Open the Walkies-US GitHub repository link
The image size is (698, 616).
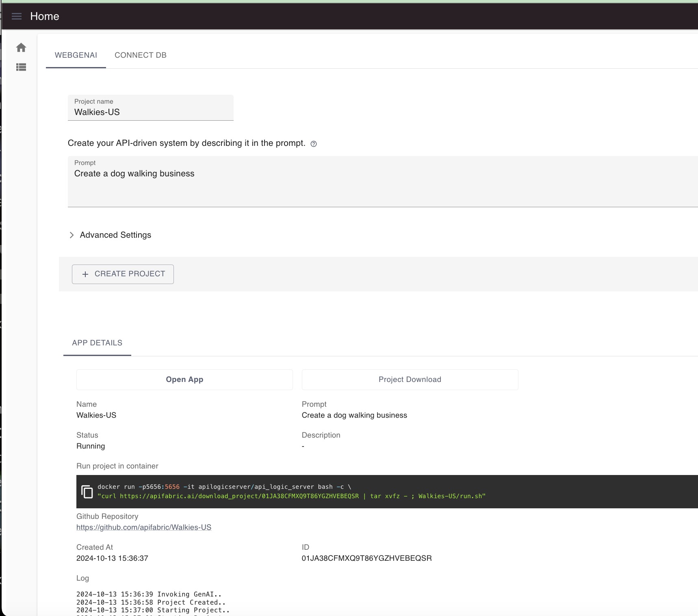pos(143,527)
